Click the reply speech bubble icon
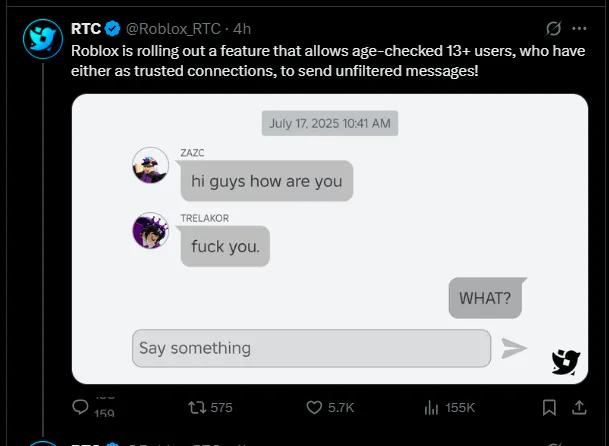This screenshot has height=446, width=609. (x=80, y=407)
